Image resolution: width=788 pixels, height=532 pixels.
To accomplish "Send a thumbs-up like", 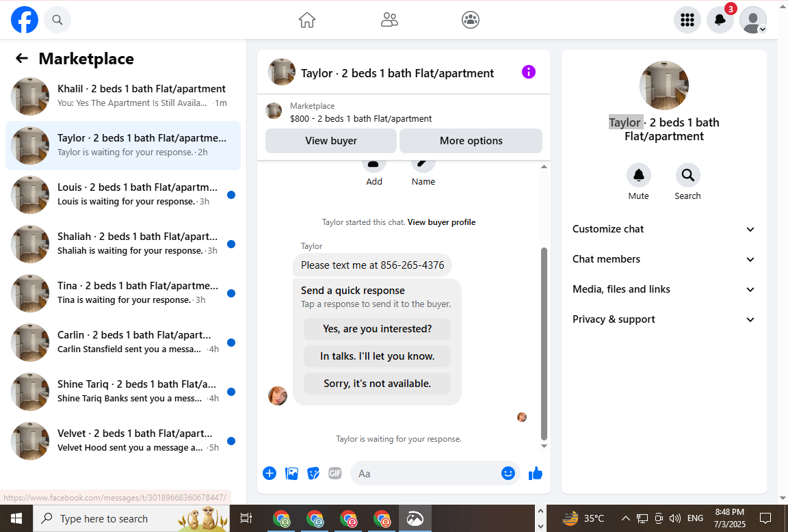I will 535,473.
